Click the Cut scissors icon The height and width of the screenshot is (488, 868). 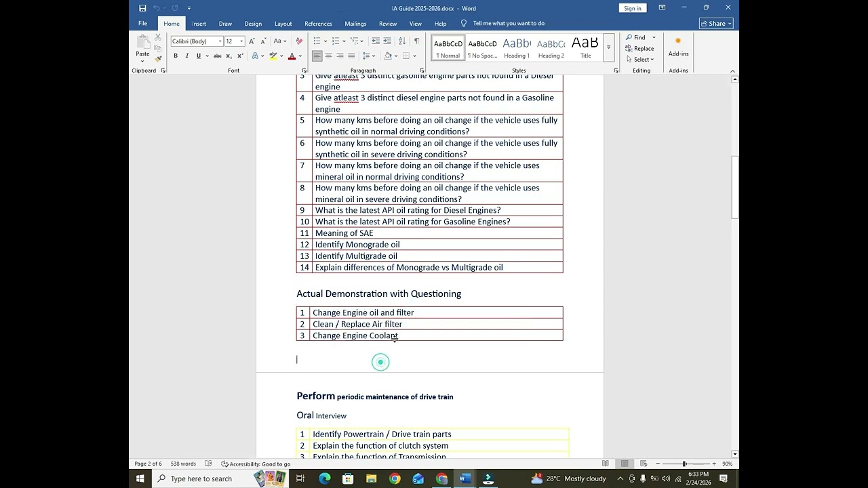click(158, 37)
